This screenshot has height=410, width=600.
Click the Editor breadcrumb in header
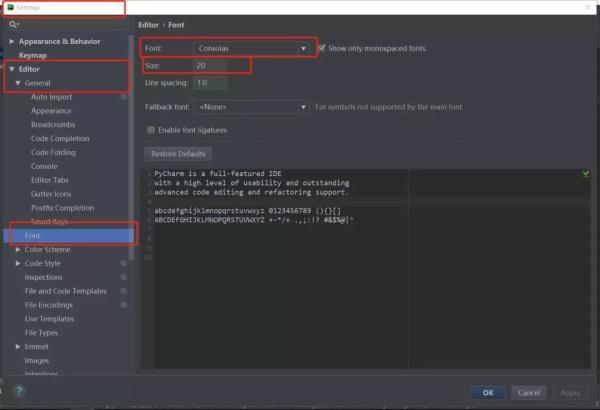[148, 25]
